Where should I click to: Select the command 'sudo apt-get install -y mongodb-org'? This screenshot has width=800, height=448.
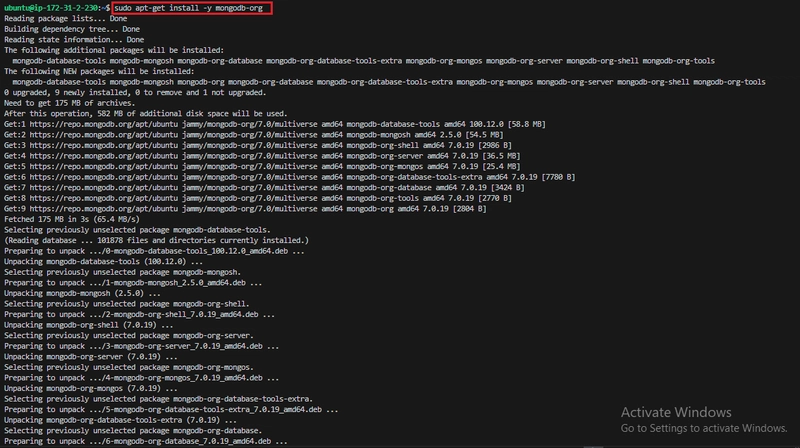pos(189,8)
